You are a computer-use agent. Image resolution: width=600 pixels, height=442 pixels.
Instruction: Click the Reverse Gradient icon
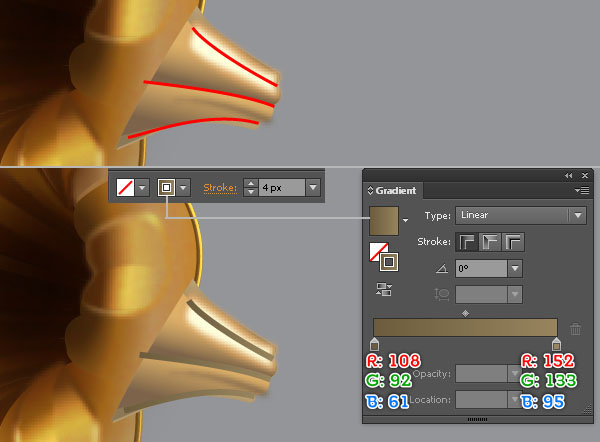384,289
